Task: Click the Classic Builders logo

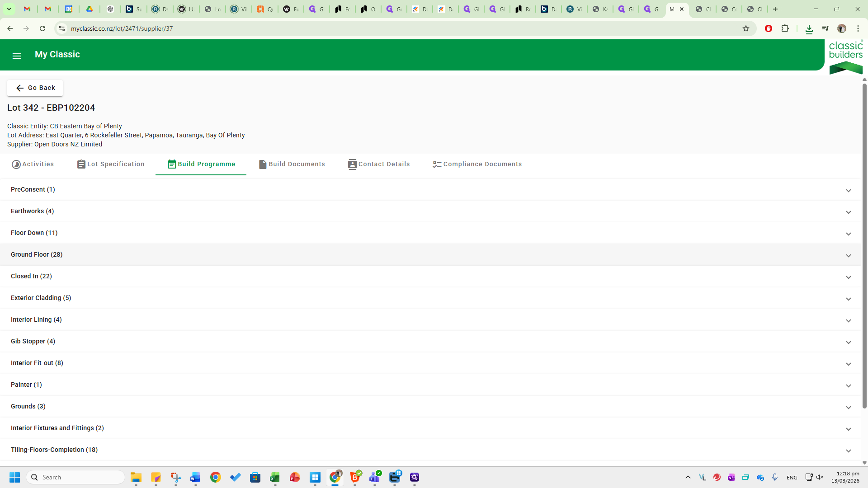Action: click(x=845, y=57)
